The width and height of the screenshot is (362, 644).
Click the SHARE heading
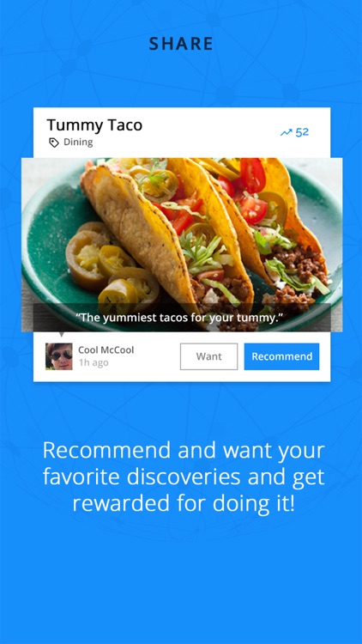point(181,44)
